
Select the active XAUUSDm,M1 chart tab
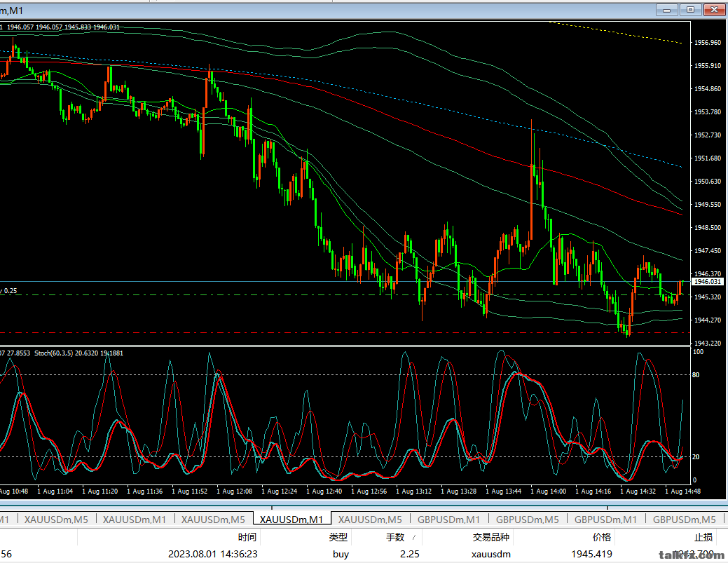pyautogui.click(x=291, y=520)
